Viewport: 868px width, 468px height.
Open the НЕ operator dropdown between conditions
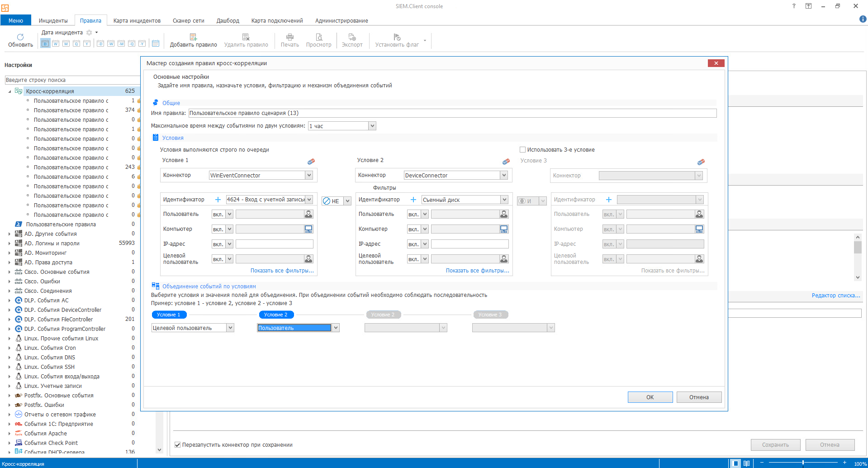pyautogui.click(x=347, y=201)
